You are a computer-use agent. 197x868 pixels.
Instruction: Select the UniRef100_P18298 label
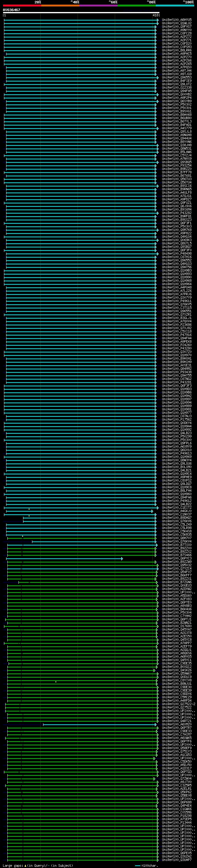pyautogui.click(x=176, y=816)
